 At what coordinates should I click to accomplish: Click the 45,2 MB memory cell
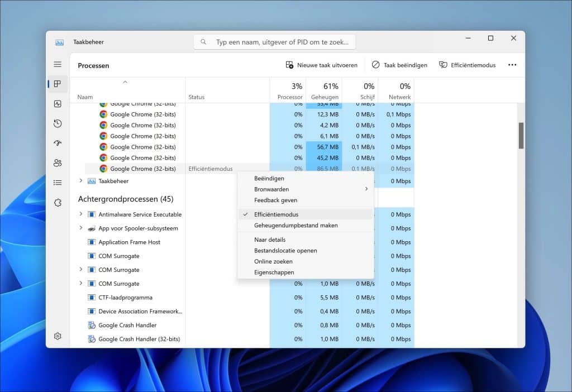pyautogui.click(x=324, y=158)
